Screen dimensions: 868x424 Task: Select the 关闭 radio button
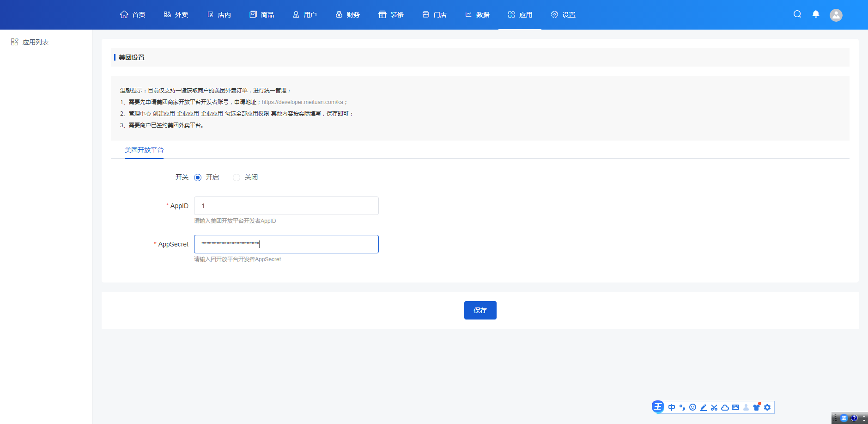pyautogui.click(x=237, y=178)
